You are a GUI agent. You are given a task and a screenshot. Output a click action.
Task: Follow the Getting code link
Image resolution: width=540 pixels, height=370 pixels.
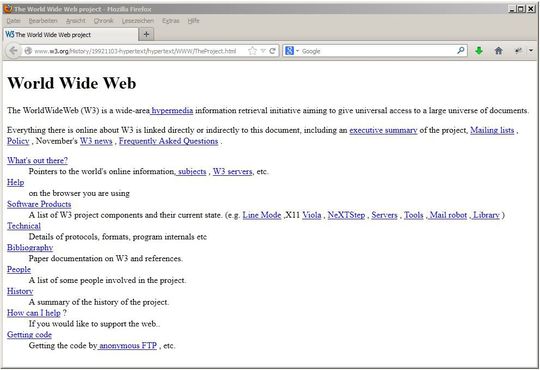(29, 335)
